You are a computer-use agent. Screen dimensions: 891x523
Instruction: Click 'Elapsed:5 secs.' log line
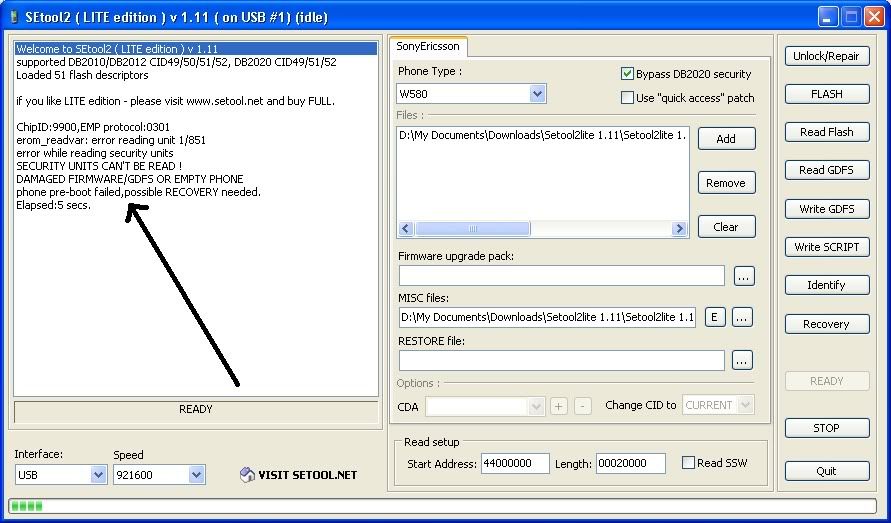(53, 205)
